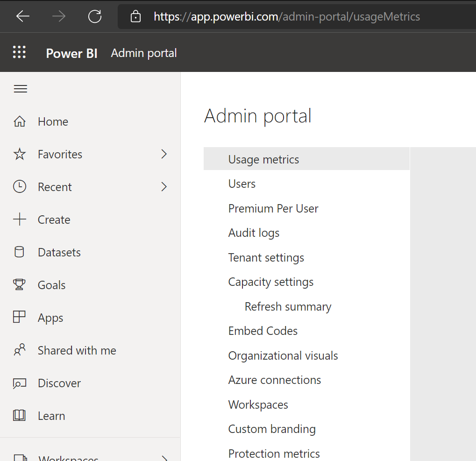Viewport: 476px width, 461px height.
Task: Switch to the Users admin section
Action: tap(242, 184)
